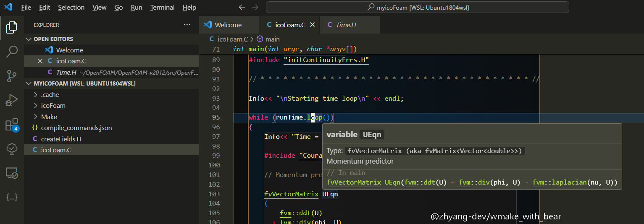644x224 pixels.
Task: Switch to the Time.H tab
Action: pos(346,25)
